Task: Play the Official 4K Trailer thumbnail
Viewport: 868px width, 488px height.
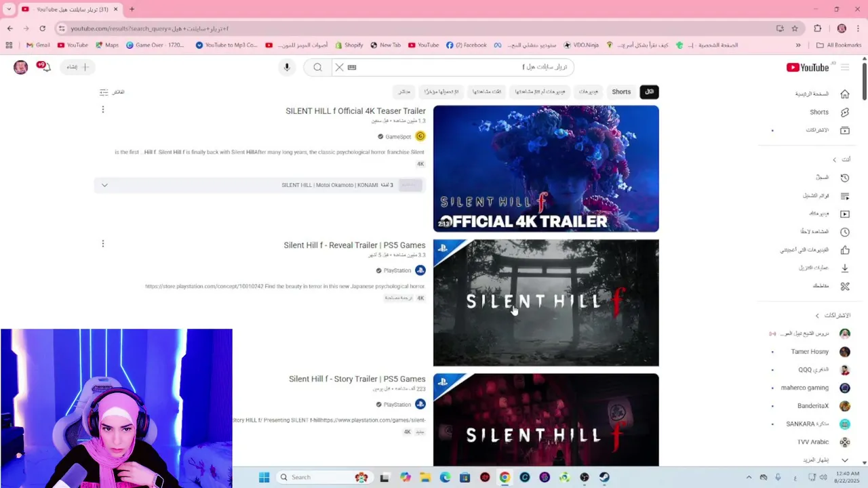Action: (546, 169)
